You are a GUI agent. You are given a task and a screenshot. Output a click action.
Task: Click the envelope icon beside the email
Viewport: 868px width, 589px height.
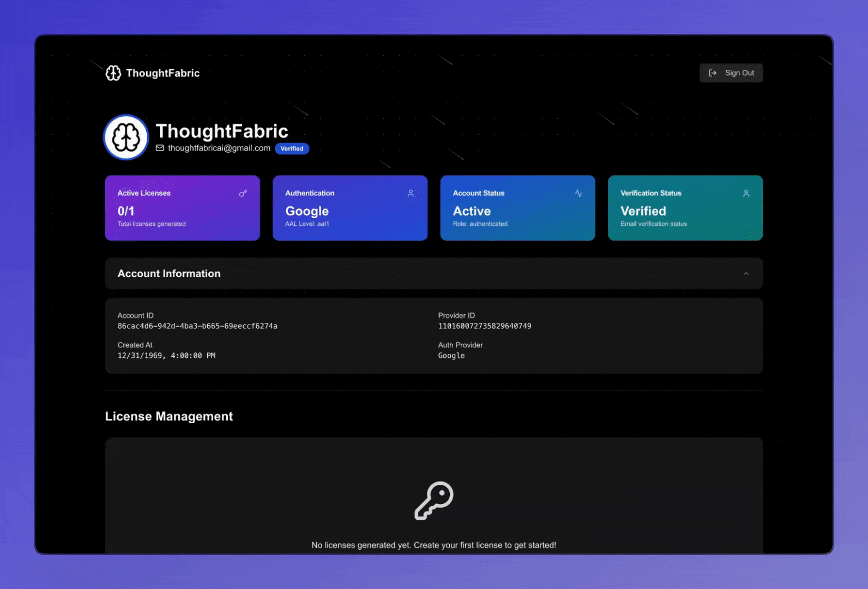point(160,148)
